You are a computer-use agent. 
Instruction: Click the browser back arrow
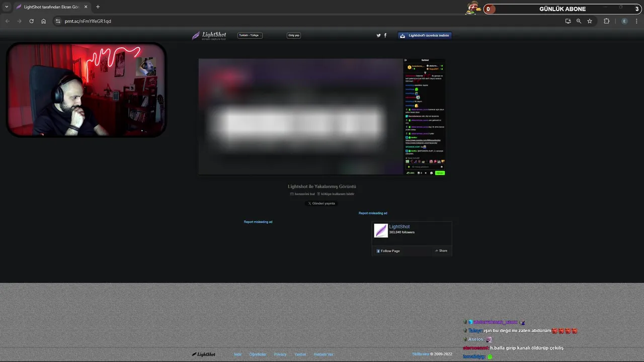point(7,21)
